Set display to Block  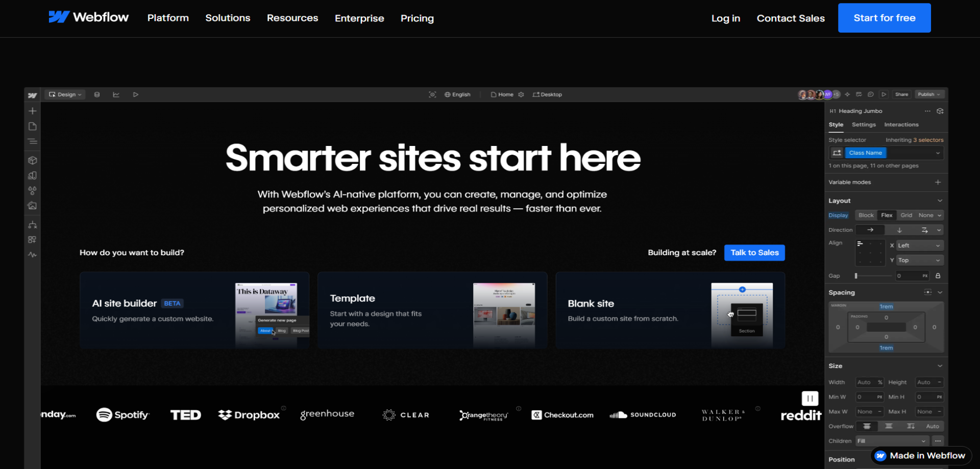coord(866,215)
